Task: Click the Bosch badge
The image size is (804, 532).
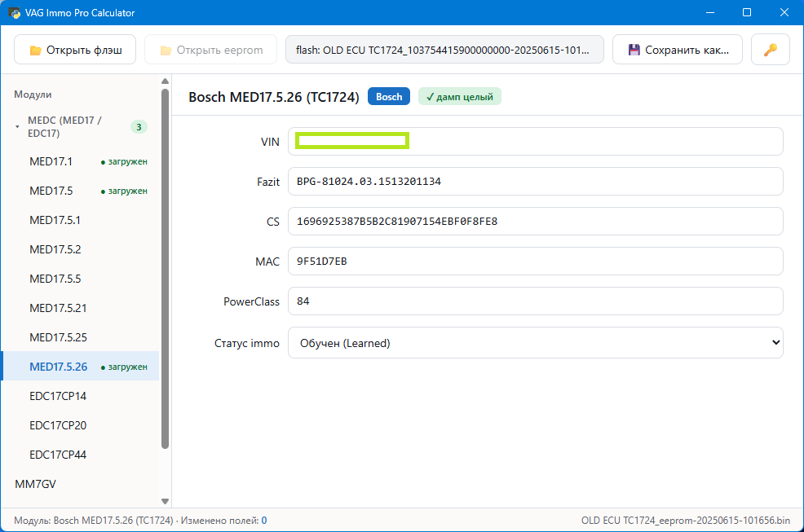Action: pyautogui.click(x=389, y=96)
